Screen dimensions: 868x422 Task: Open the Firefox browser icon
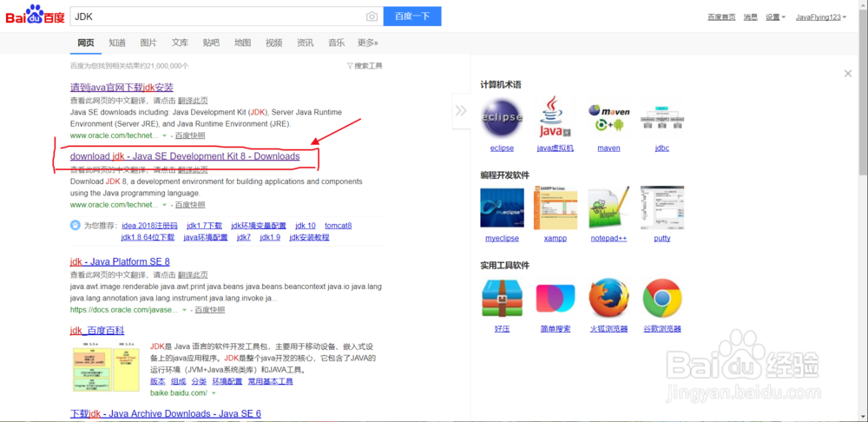[x=609, y=298]
